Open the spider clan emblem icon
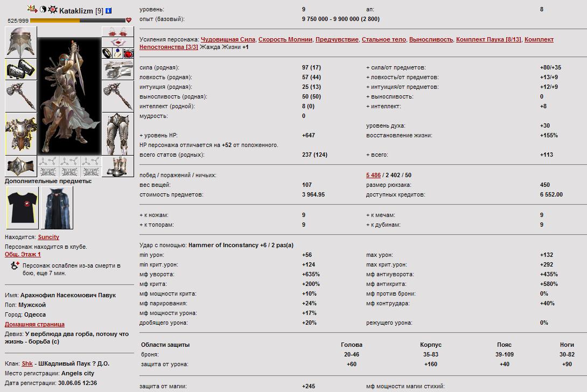Screen dimensions: 587x392 pos(53,10)
